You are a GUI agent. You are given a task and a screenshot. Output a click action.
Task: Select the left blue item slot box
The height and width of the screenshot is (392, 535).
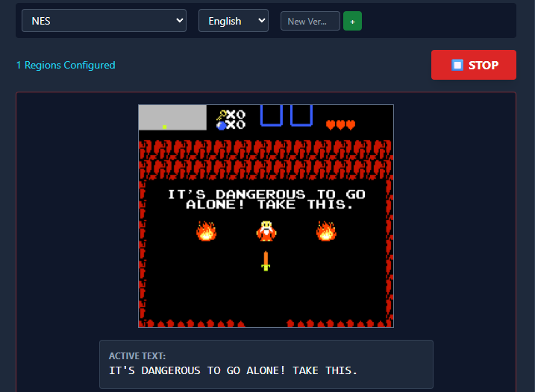(271, 116)
